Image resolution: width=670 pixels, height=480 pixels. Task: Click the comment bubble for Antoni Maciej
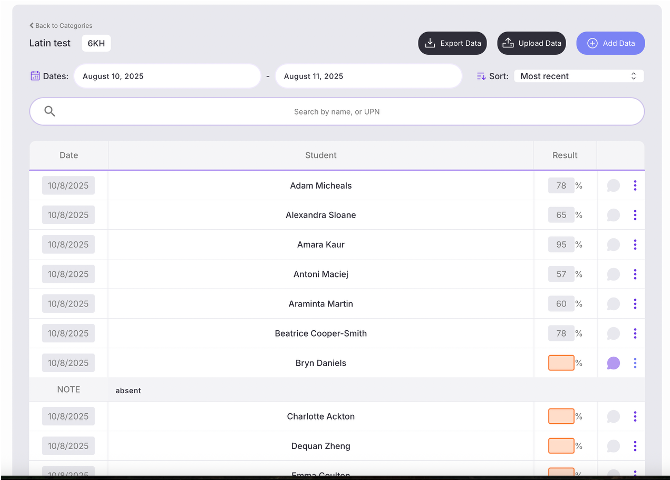(x=613, y=274)
